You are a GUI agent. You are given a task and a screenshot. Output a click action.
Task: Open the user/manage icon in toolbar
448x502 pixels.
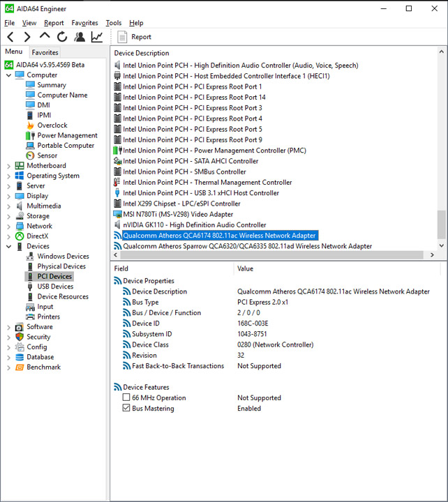pyautogui.click(x=80, y=37)
